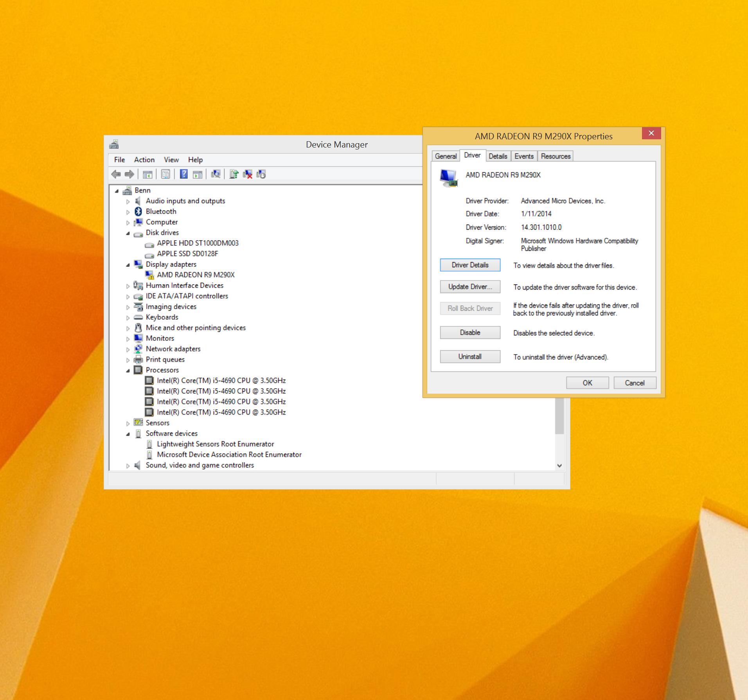Click the Audio inputs and outputs speaker icon
This screenshot has height=700, width=748.
pos(138,201)
